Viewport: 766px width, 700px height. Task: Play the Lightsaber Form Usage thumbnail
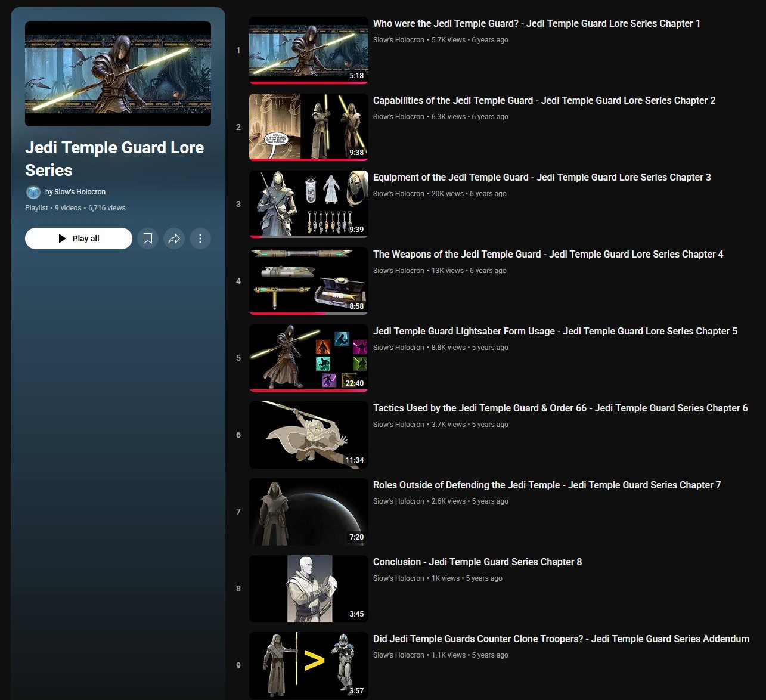[x=308, y=358]
